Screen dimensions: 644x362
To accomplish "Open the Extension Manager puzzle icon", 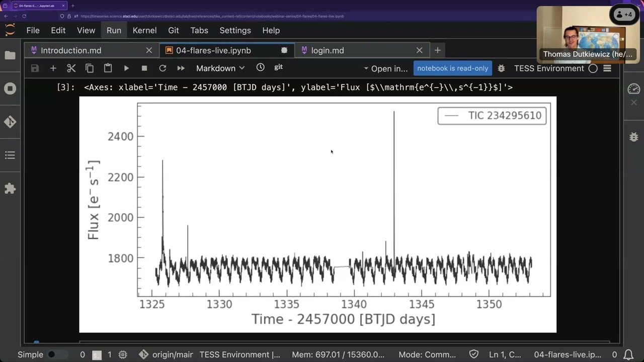I will pyautogui.click(x=10, y=189).
